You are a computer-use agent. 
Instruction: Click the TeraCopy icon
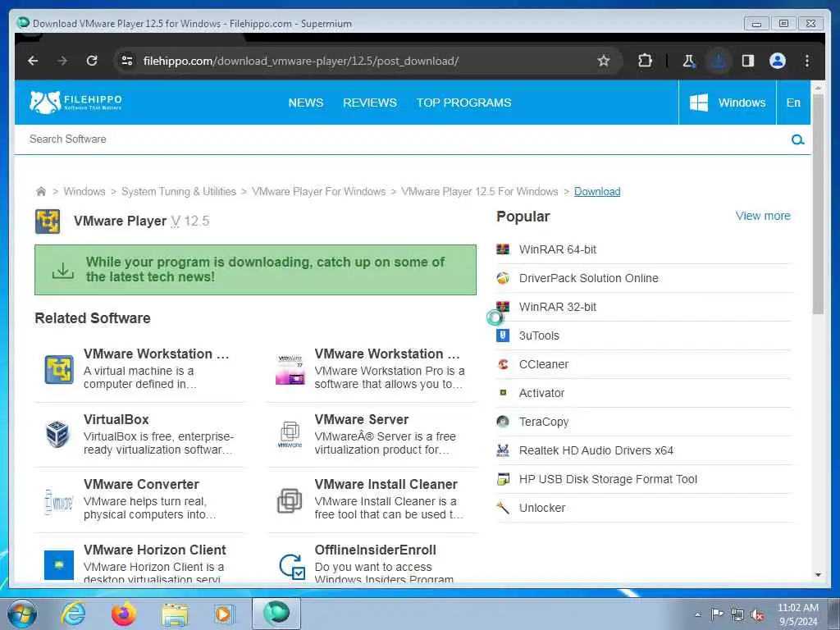(x=503, y=422)
